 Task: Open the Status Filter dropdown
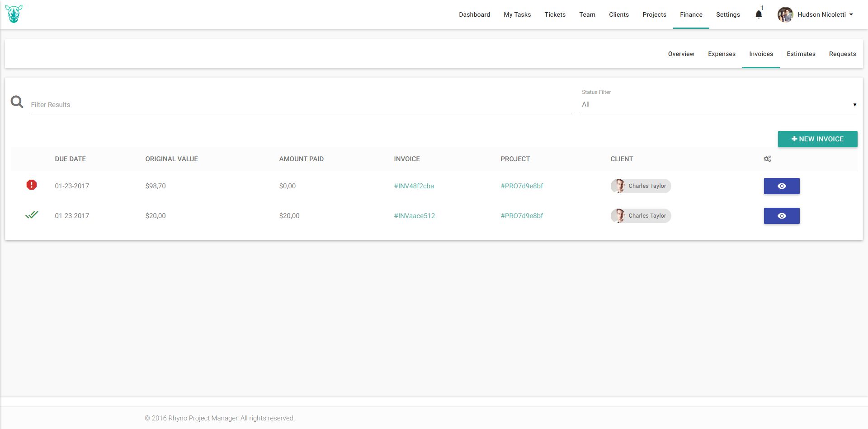(719, 105)
